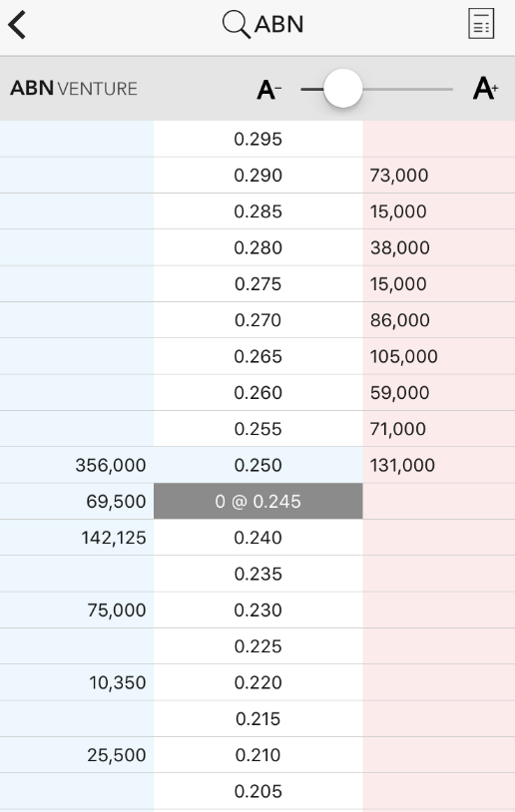The image size is (515, 812).
Task: Open the ABN symbol search
Action: point(262,24)
